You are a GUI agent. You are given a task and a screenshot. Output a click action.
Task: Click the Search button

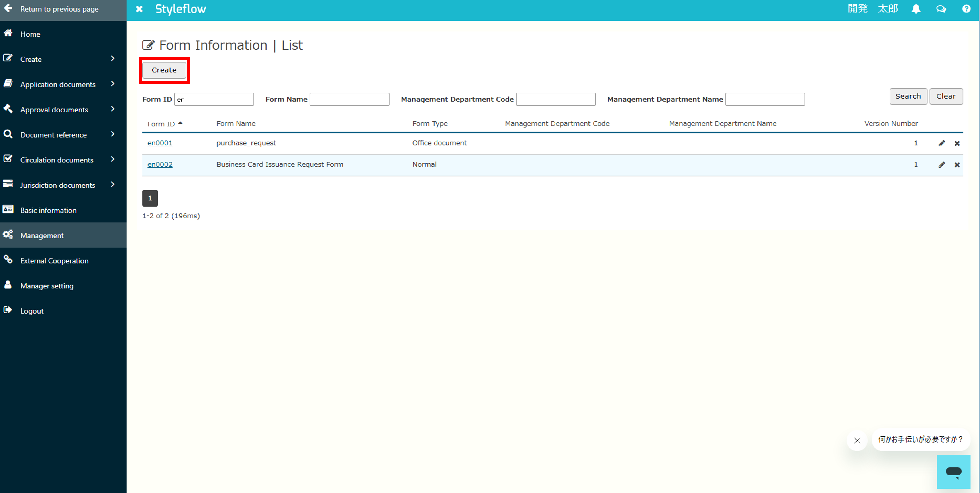(908, 96)
